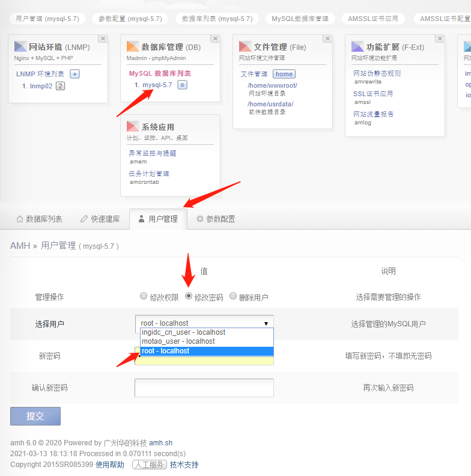
Task: Click the home badge beside 文件管理
Action: pyautogui.click(x=284, y=74)
